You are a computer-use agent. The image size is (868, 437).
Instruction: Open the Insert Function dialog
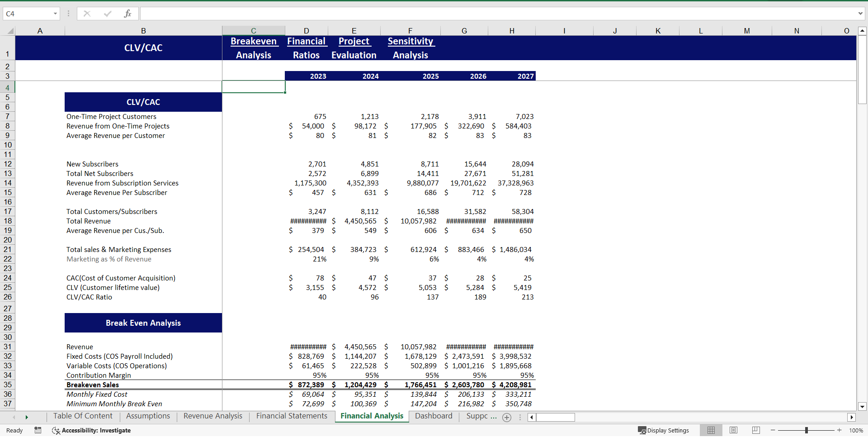pyautogui.click(x=128, y=14)
